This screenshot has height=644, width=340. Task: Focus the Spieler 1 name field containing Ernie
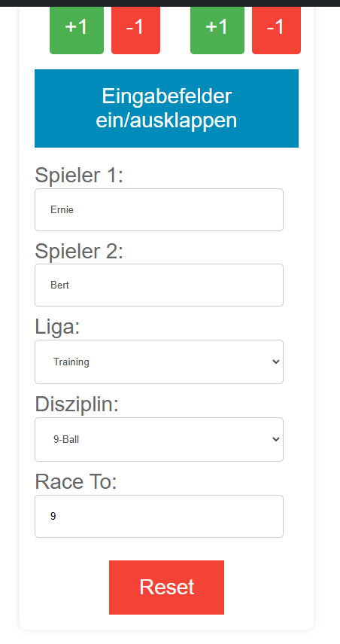pos(159,210)
